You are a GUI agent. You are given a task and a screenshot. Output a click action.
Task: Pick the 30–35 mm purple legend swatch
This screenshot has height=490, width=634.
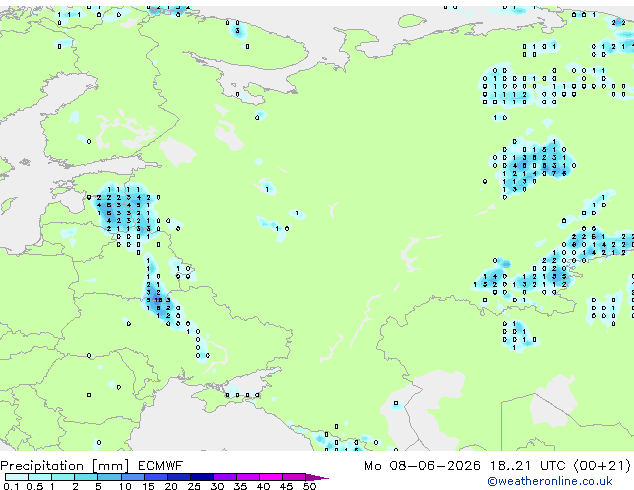[x=224, y=477]
